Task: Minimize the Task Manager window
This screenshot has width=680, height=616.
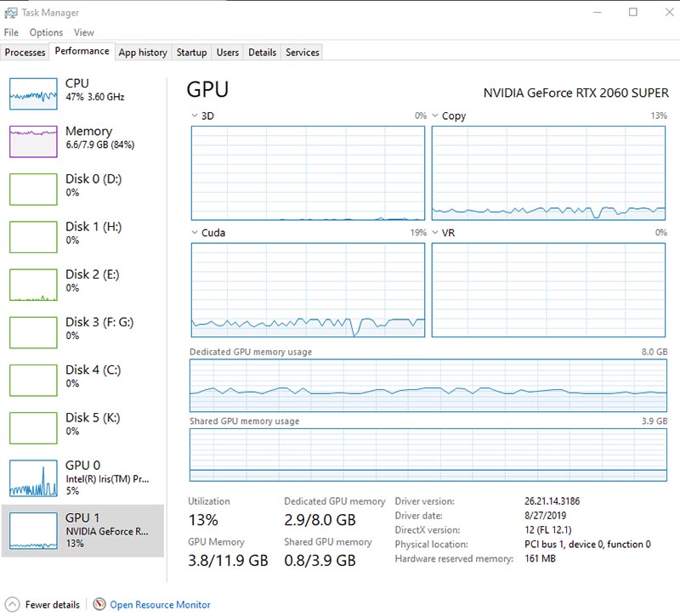Action: coord(598,12)
